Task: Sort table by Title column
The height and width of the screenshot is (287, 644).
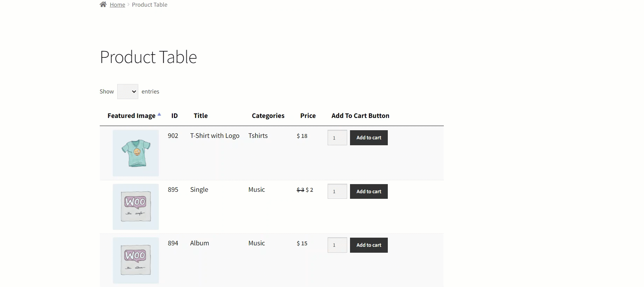Action: tap(201, 116)
